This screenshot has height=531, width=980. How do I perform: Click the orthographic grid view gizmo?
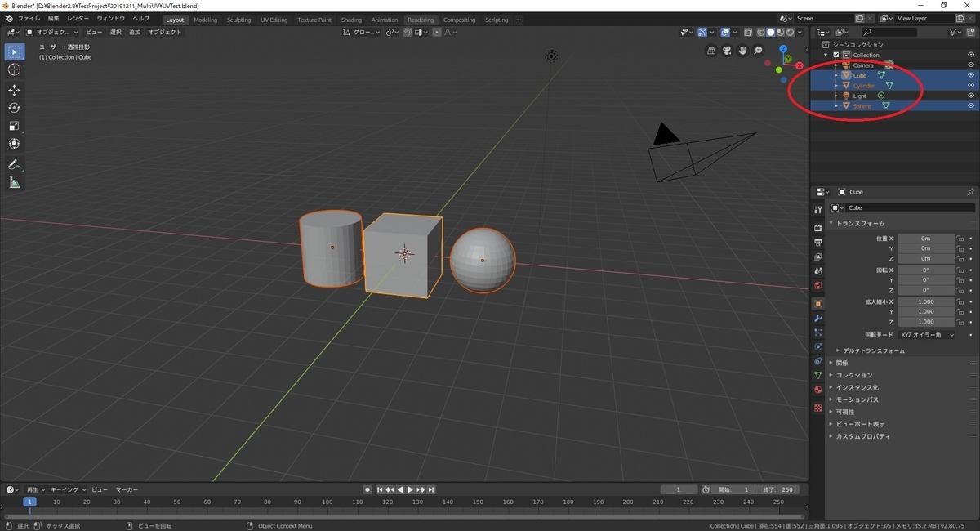coord(711,51)
